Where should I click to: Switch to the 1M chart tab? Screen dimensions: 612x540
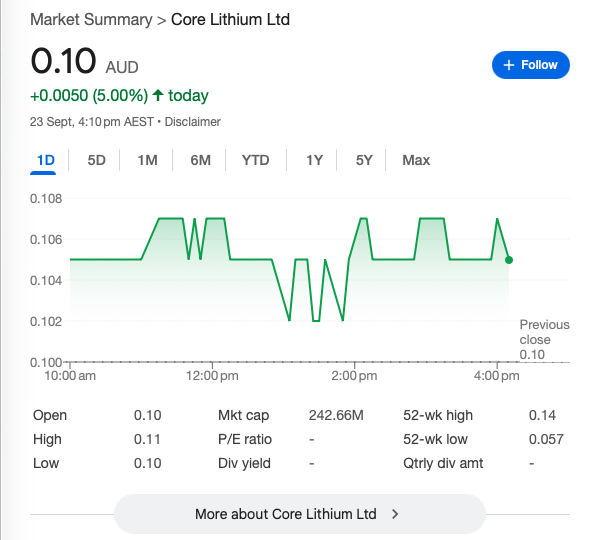[x=148, y=160]
